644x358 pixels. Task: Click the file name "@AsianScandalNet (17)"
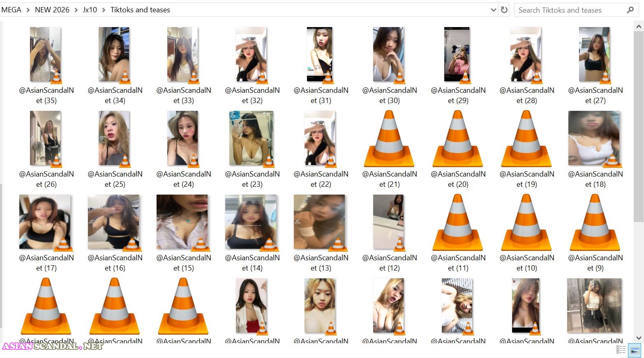point(46,263)
